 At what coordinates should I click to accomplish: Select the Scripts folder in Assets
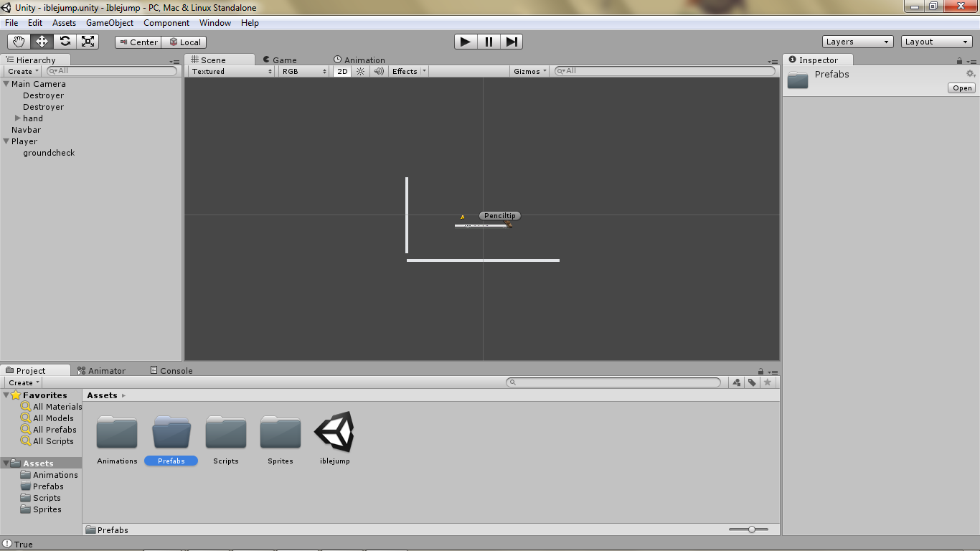pos(225,434)
